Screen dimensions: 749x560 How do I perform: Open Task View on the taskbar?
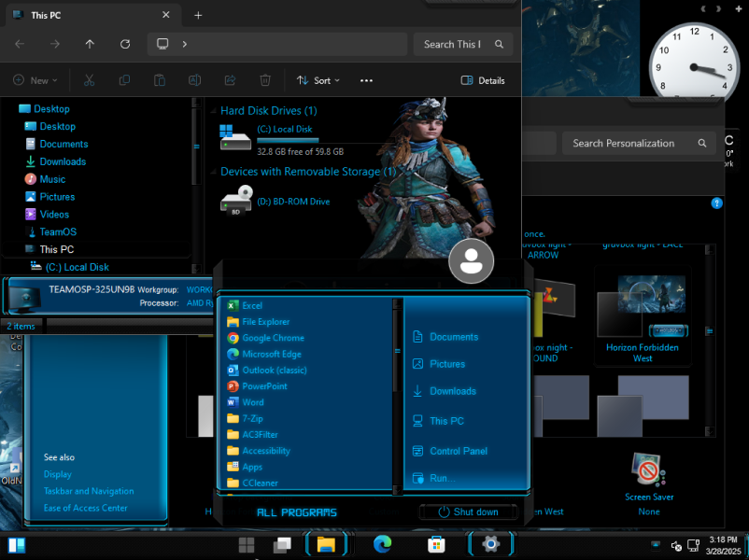(282, 544)
